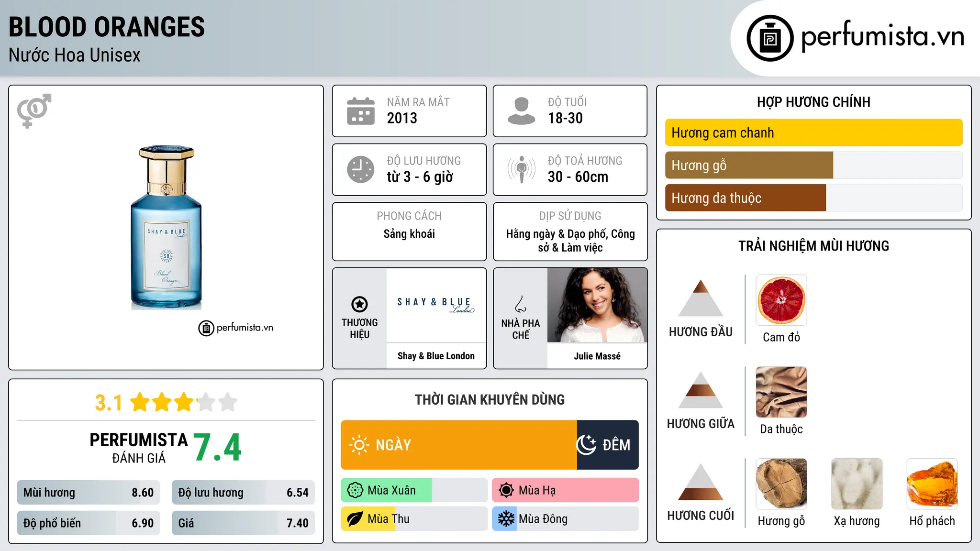Click the Hương cam chanh yellow accord bar
The image size is (980, 551).
tap(813, 132)
